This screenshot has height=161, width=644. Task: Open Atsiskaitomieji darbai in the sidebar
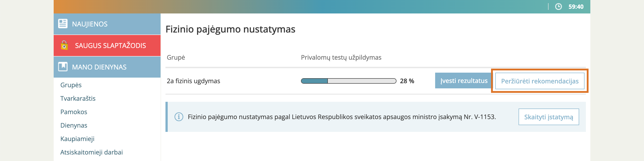91,152
